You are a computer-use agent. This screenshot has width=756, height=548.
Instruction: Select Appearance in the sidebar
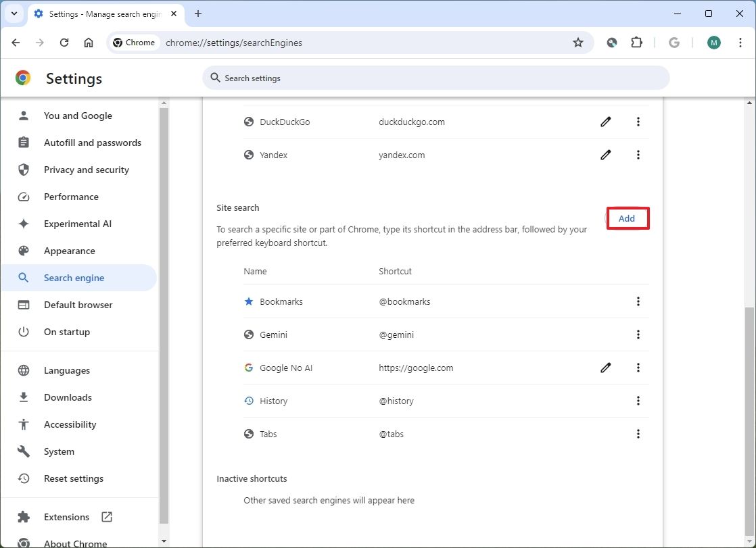pyautogui.click(x=68, y=251)
